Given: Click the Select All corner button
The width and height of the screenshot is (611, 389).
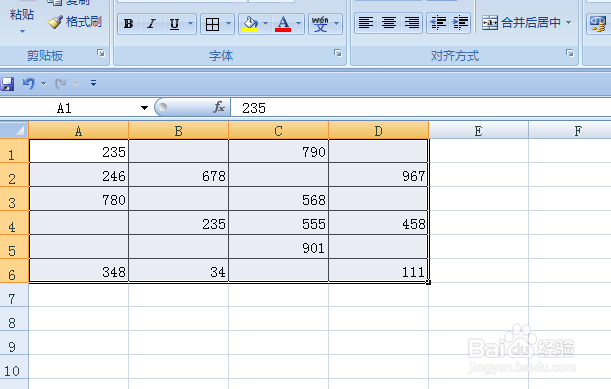Looking at the screenshot, I should 14,130.
